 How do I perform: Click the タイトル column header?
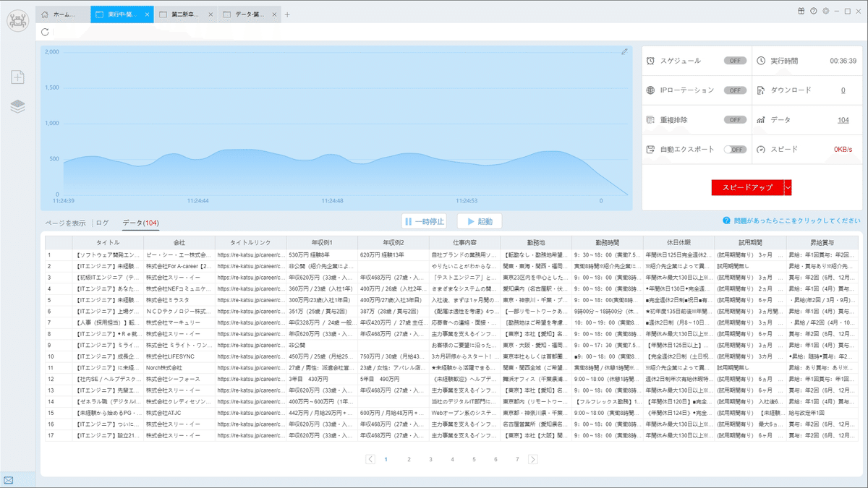coord(108,242)
